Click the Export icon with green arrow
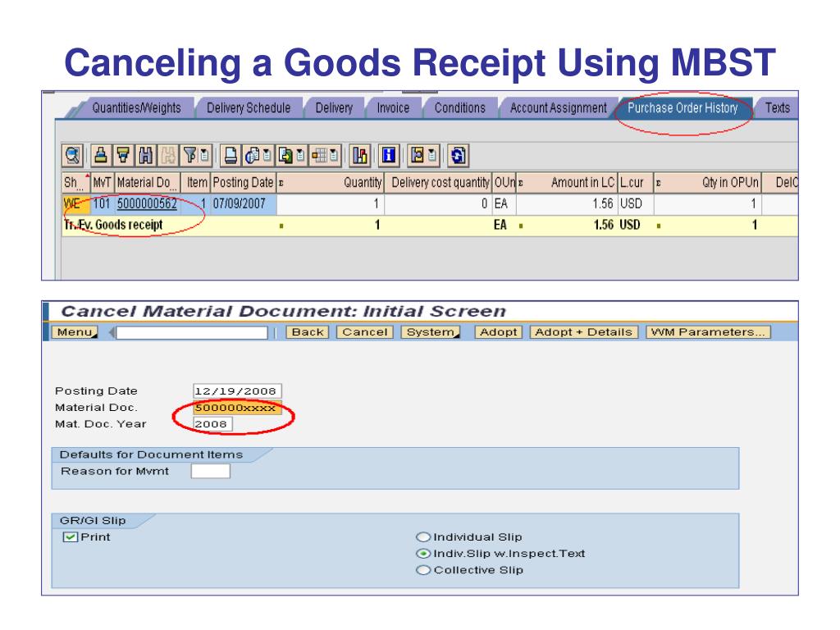This screenshot has height=630, width=840. [285, 155]
